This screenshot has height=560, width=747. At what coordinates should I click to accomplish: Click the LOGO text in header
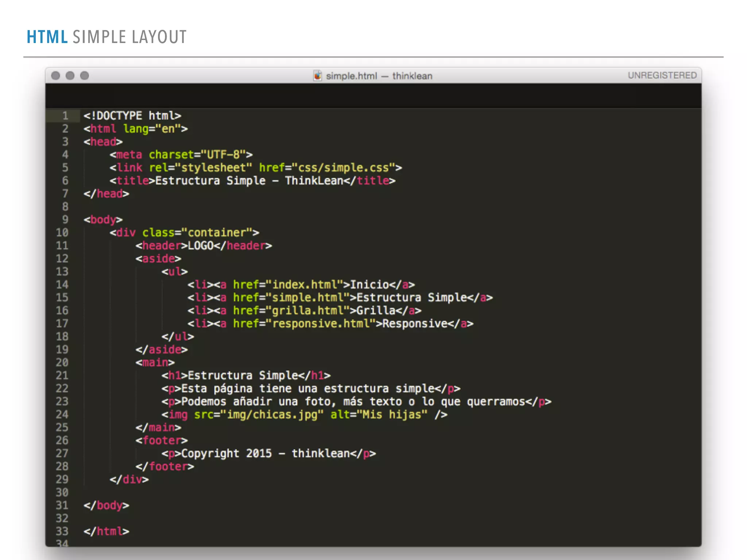tap(201, 245)
